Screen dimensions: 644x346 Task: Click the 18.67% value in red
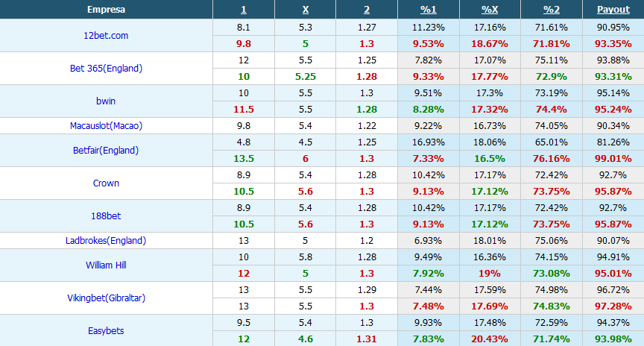(x=490, y=43)
